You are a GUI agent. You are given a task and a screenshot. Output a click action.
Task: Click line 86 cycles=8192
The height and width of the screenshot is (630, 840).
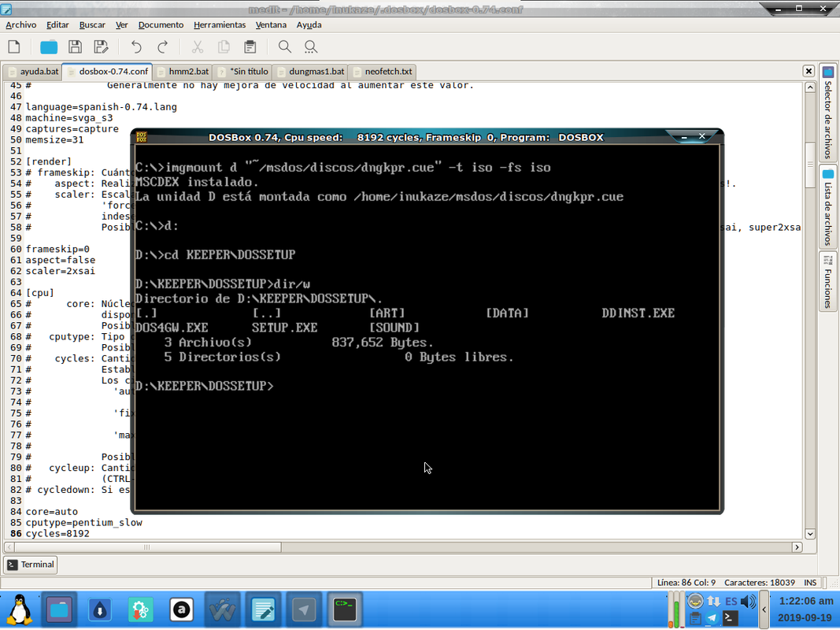(x=57, y=534)
